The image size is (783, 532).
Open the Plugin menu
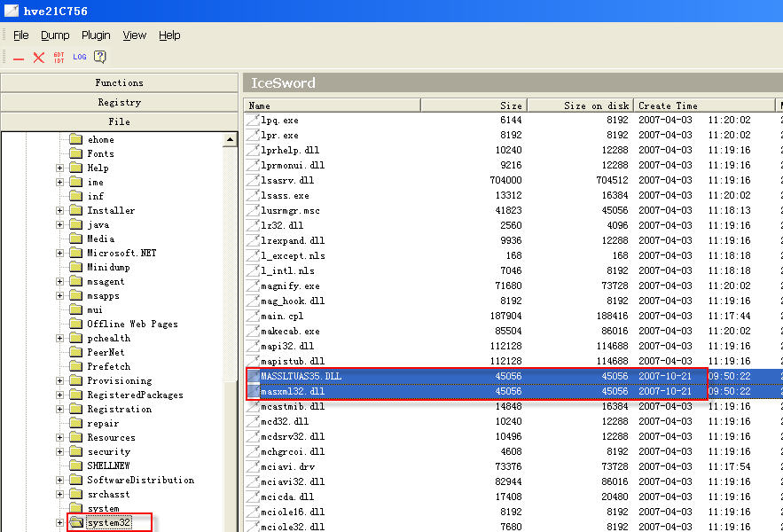tap(96, 35)
